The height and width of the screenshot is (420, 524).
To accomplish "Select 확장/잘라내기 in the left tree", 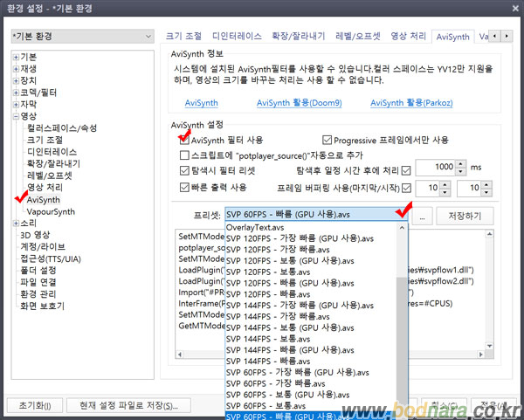I will click(x=53, y=164).
